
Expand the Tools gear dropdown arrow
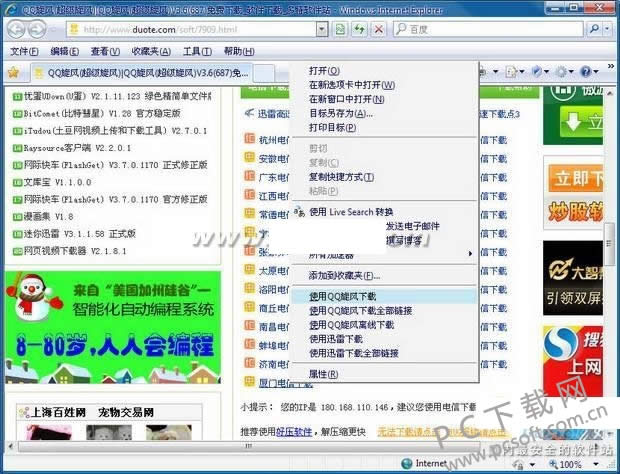(571, 72)
